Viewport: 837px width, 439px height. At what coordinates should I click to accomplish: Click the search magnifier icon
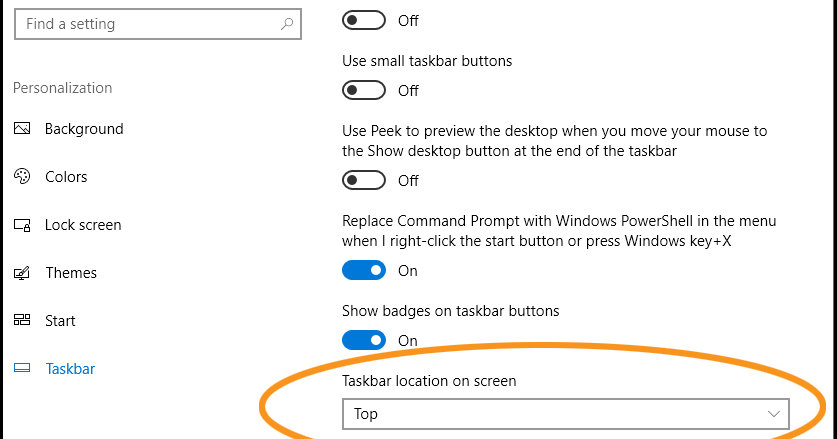pyautogui.click(x=287, y=24)
